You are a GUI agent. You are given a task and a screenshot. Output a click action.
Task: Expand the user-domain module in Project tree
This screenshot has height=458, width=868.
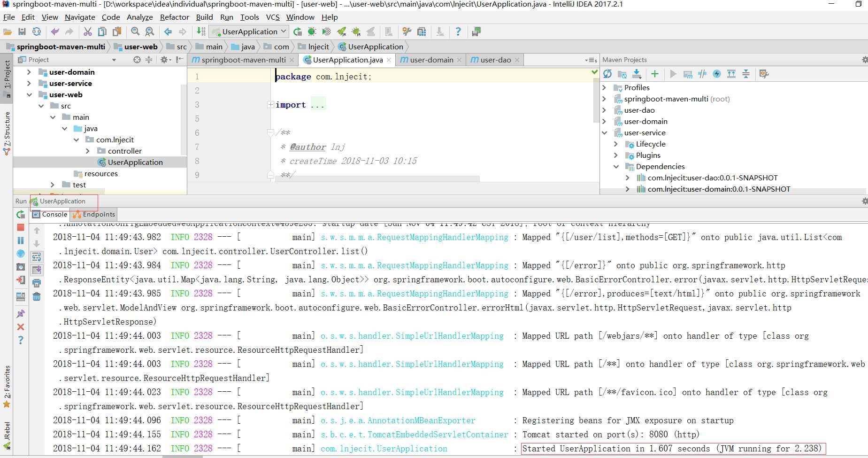pos(29,72)
